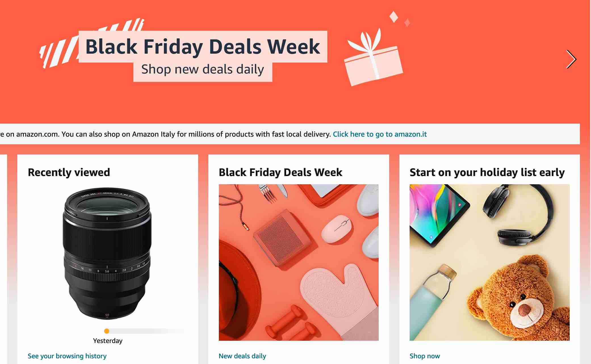
Task: Click the 'Recently viewed' card heading
Action: (x=69, y=172)
